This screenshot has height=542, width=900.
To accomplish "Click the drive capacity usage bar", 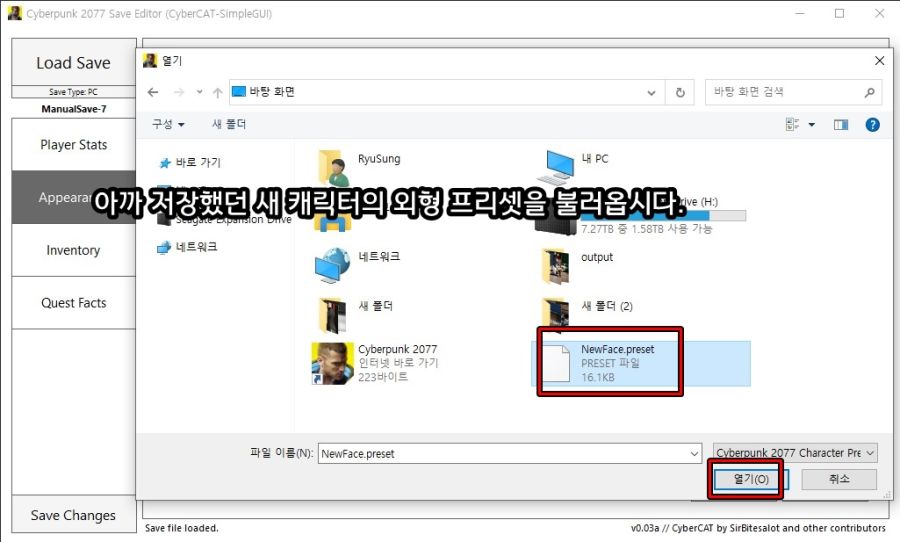I will pos(663,215).
